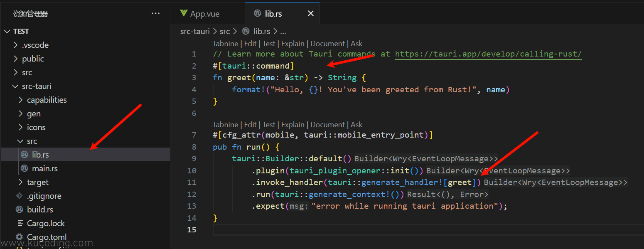This screenshot has width=644, height=249.
Task: Expand the top-level src folder
Action: 15,72
